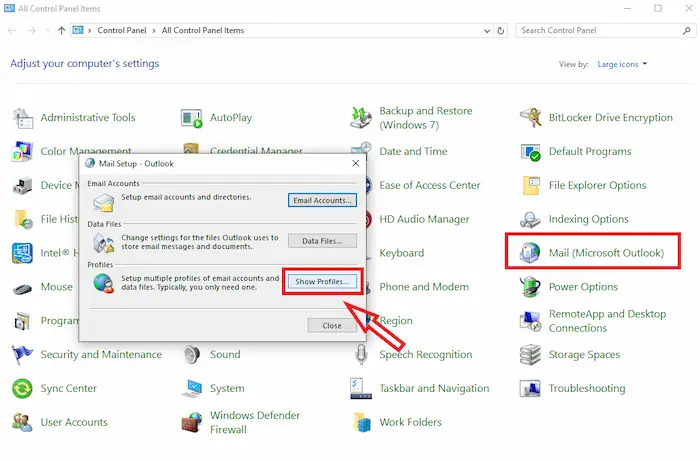Open the Speech Recognition microphone icon
The image size is (700, 461).
[x=361, y=355]
